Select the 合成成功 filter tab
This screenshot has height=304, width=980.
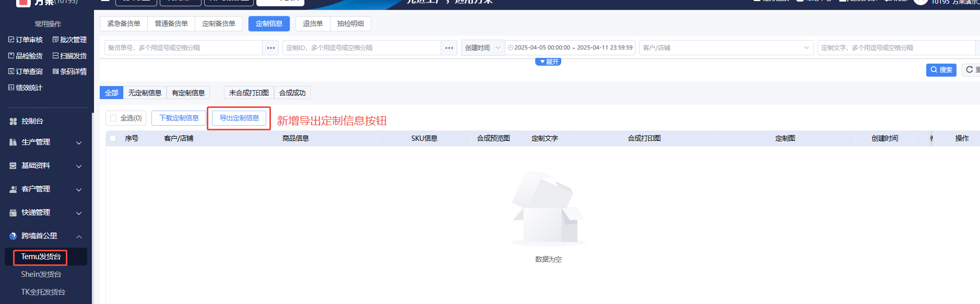pyautogui.click(x=292, y=93)
